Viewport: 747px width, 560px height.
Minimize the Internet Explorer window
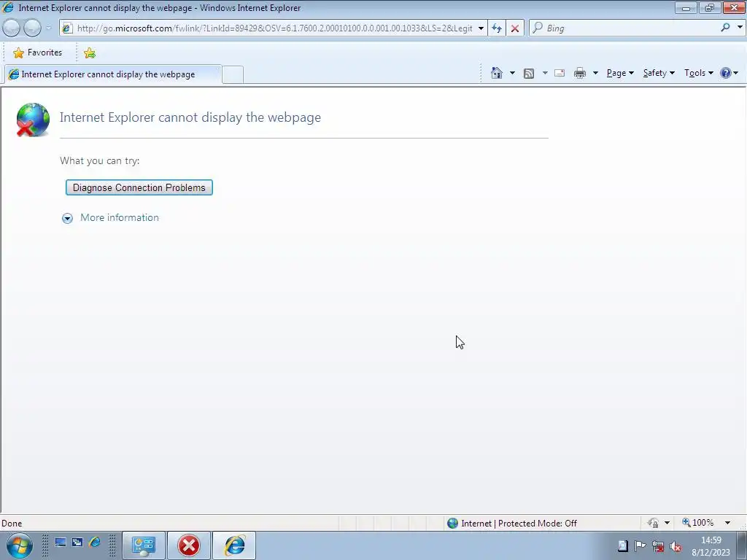(x=686, y=7)
